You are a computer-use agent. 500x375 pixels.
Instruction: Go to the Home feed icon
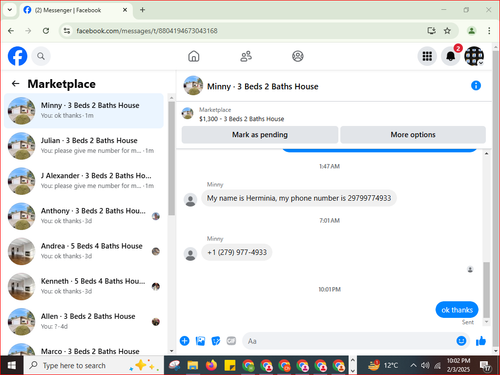click(194, 56)
